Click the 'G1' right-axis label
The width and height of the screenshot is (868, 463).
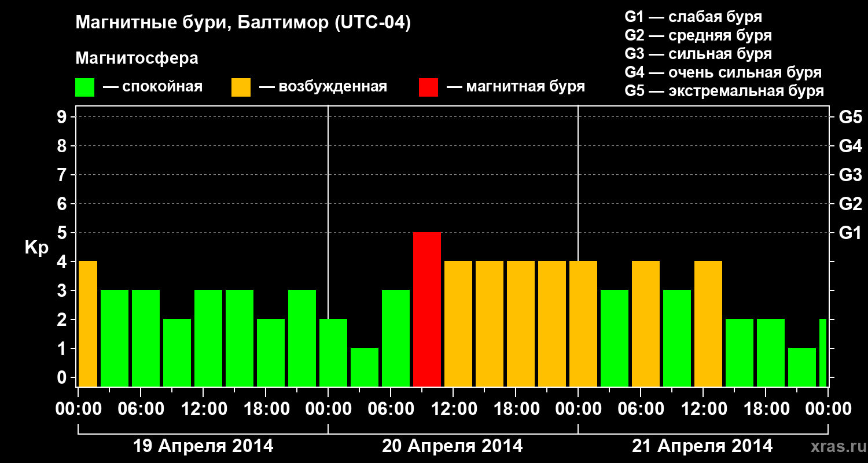(x=850, y=233)
